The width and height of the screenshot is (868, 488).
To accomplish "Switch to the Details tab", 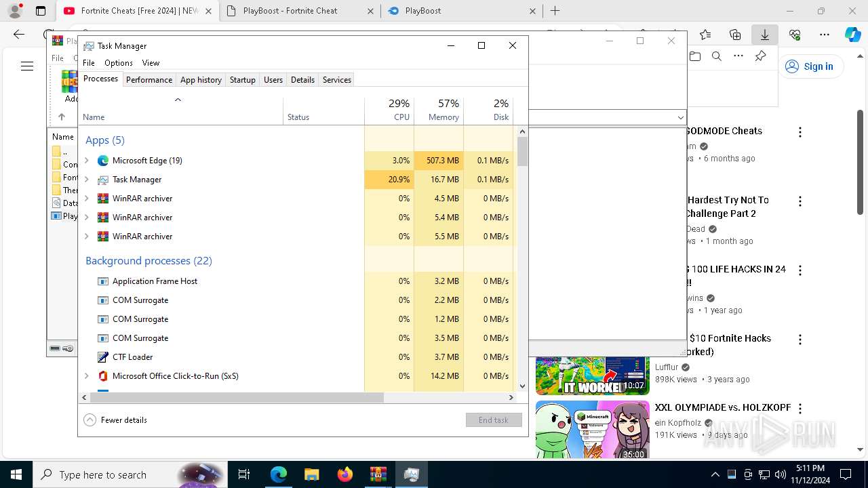I will 302,80.
